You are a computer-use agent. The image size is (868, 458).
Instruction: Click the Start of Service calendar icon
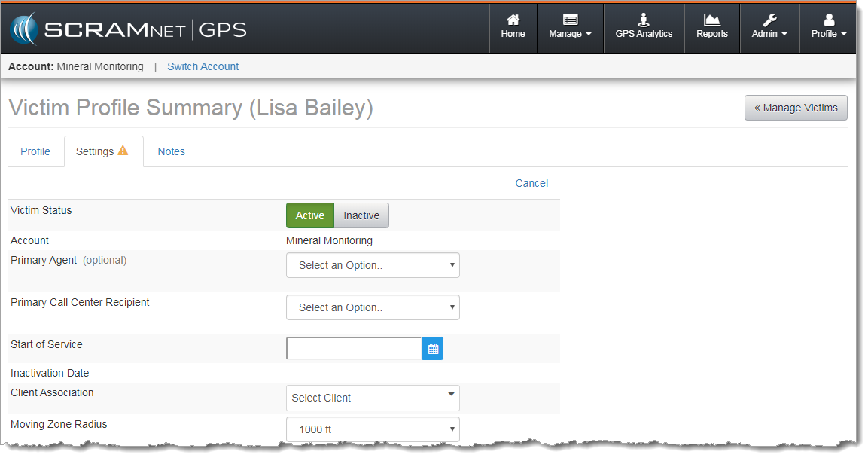tap(433, 349)
